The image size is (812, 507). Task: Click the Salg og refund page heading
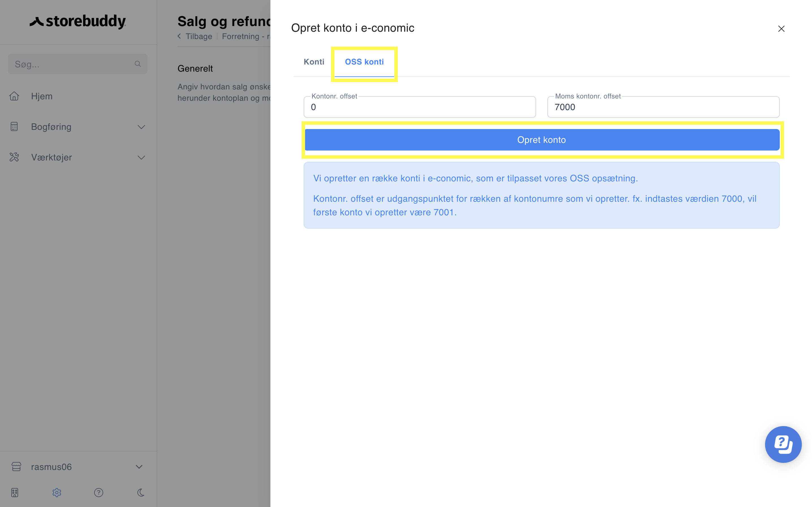[x=224, y=21]
